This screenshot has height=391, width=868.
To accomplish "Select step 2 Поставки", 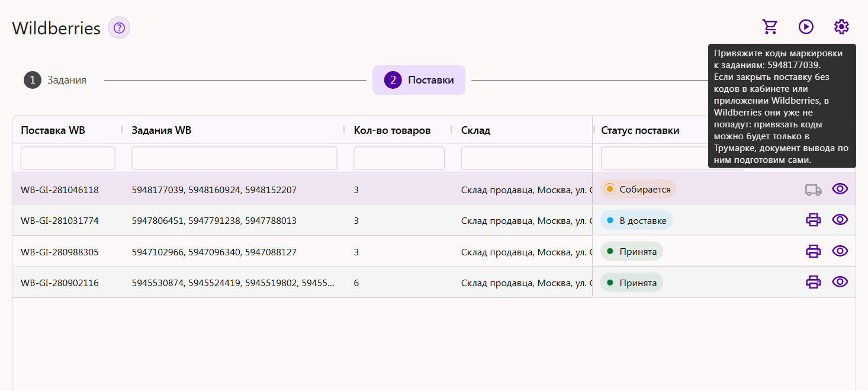I will pyautogui.click(x=419, y=80).
